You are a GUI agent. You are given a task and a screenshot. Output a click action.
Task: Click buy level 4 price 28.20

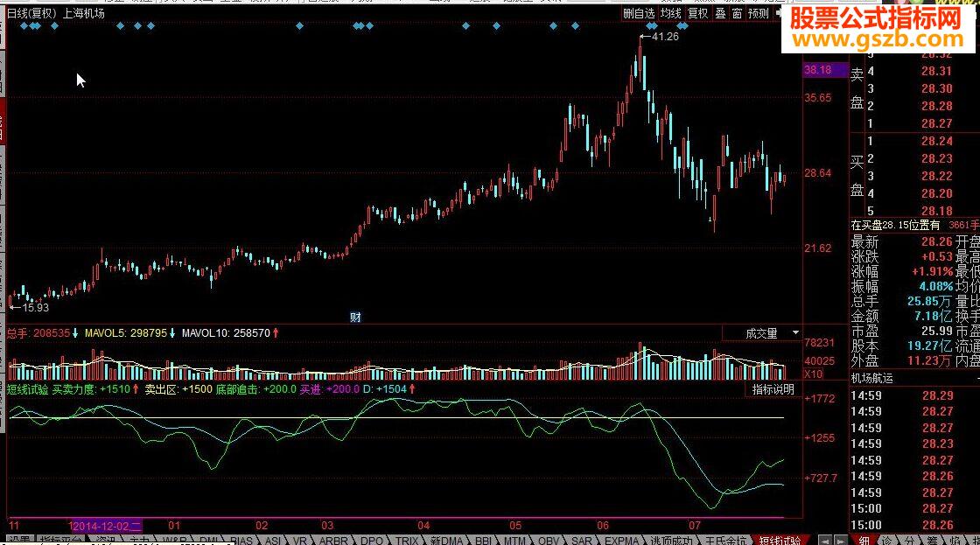937,193
